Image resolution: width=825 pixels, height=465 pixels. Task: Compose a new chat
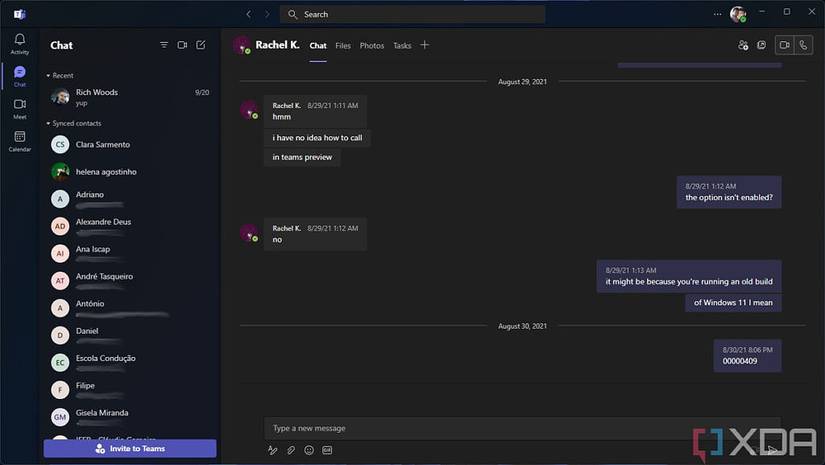coord(201,45)
